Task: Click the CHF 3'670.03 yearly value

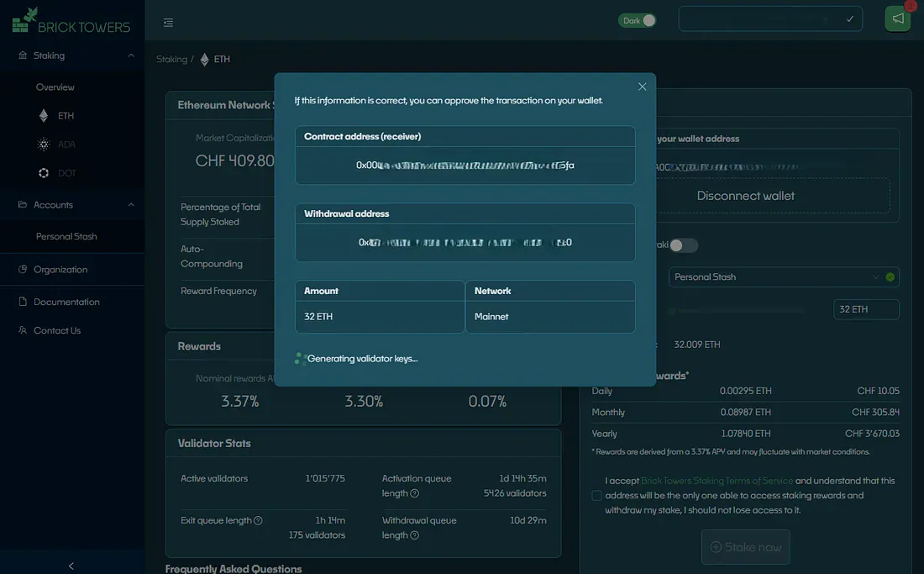Action: click(872, 434)
